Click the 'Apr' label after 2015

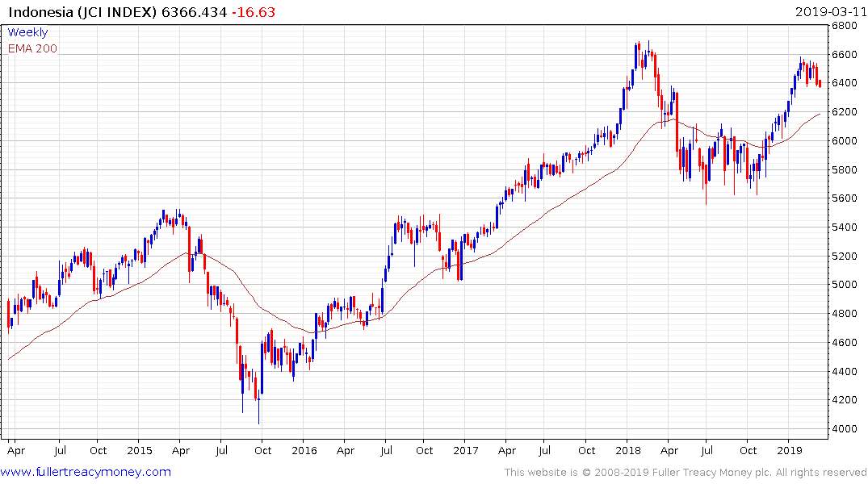tap(181, 451)
